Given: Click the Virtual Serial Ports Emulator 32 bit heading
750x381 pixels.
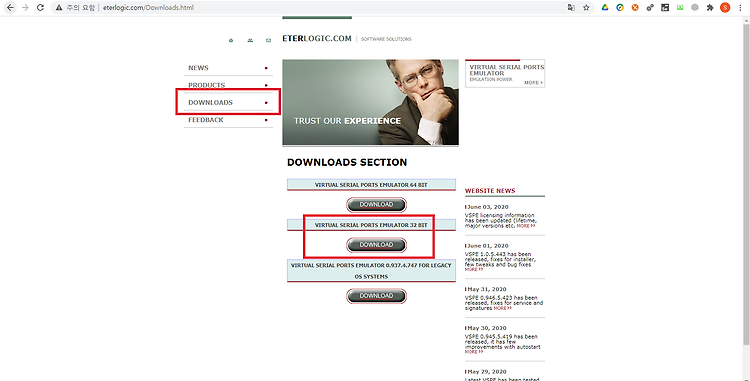Looking at the screenshot, I should click(x=371, y=225).
